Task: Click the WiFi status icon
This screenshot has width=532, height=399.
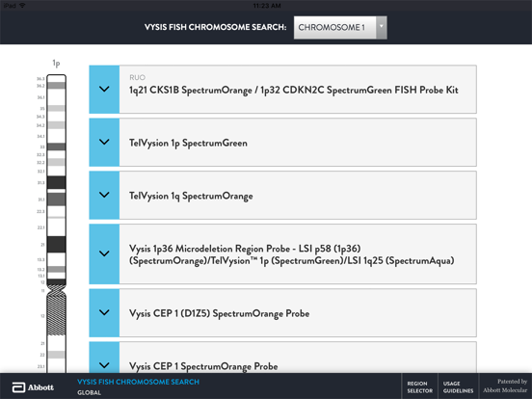Action: click(x=23, y=6)
